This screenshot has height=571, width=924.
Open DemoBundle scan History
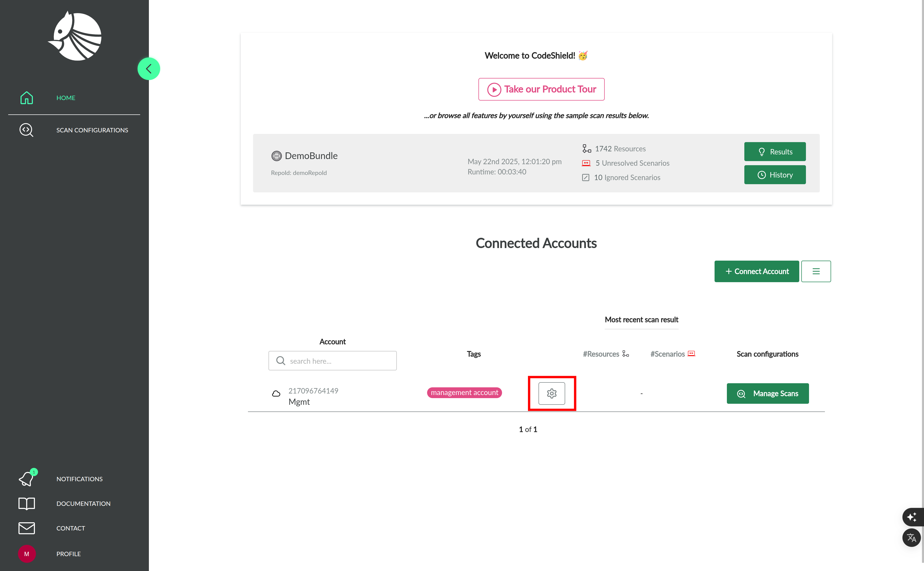tap(774, 175)
